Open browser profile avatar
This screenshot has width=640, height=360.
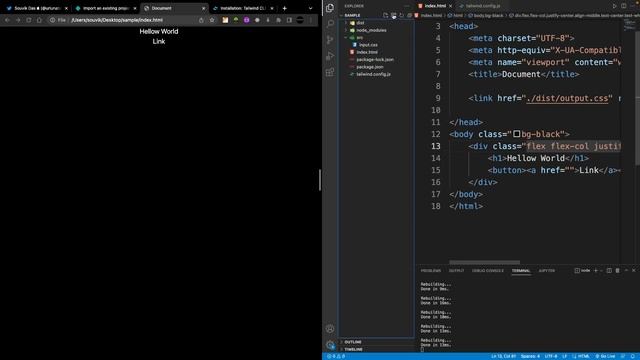point(300,20)
